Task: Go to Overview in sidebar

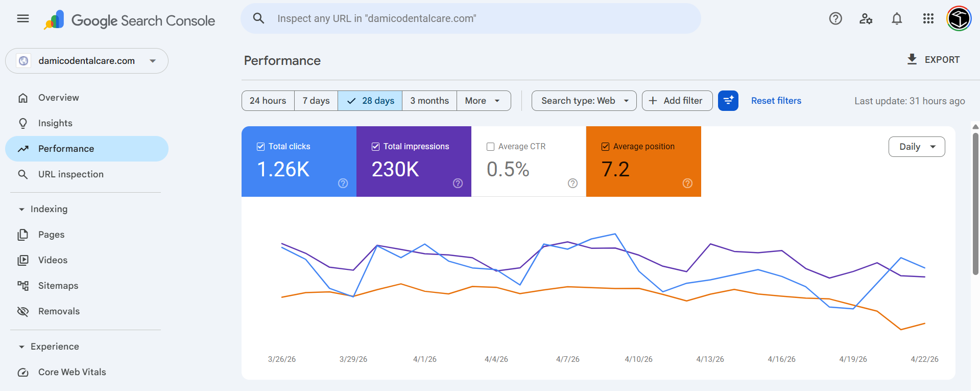Action: [87, 98]
